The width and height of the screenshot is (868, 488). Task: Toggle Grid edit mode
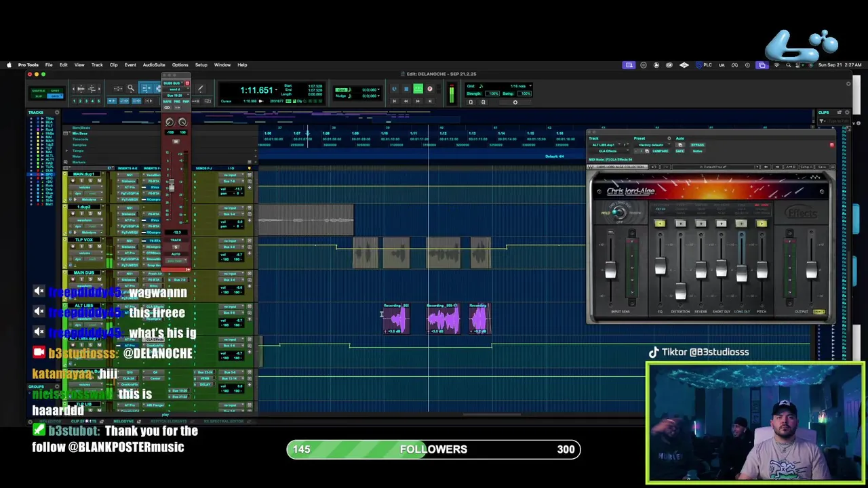click(x=54, y=96)
